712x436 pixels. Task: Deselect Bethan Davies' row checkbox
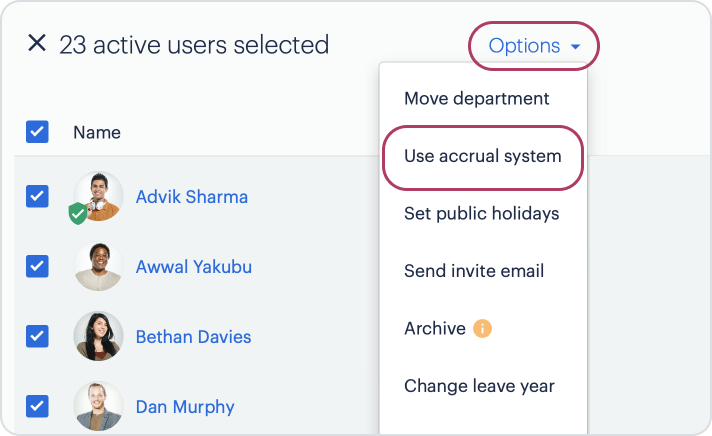37,337
